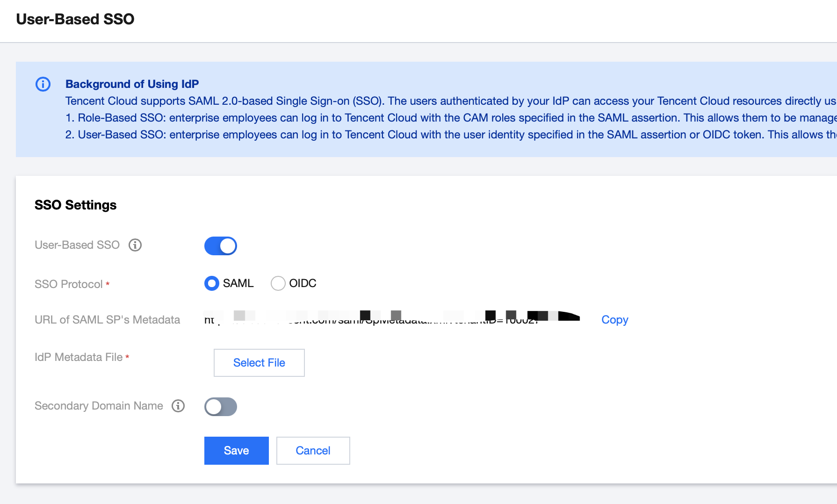Click the partially redacted SP metadata URL text
Screen dimensions: 837x504
click(x=374, y=319)
